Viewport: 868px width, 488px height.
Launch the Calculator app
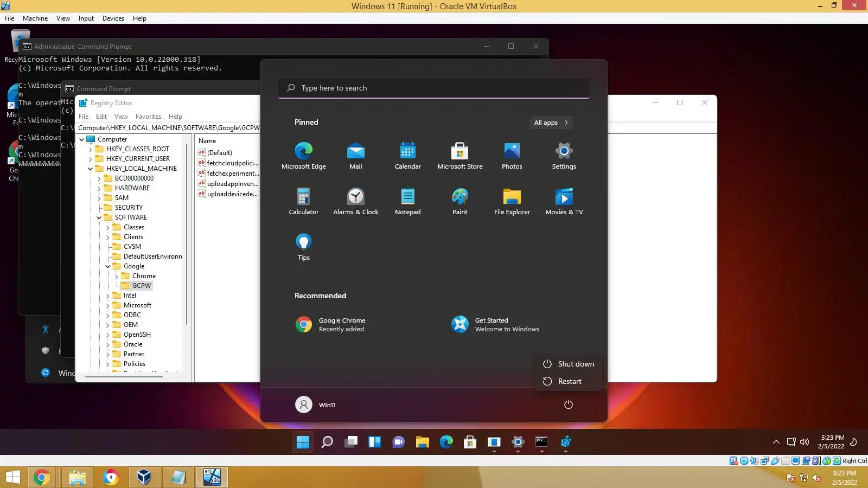[304, 201]
